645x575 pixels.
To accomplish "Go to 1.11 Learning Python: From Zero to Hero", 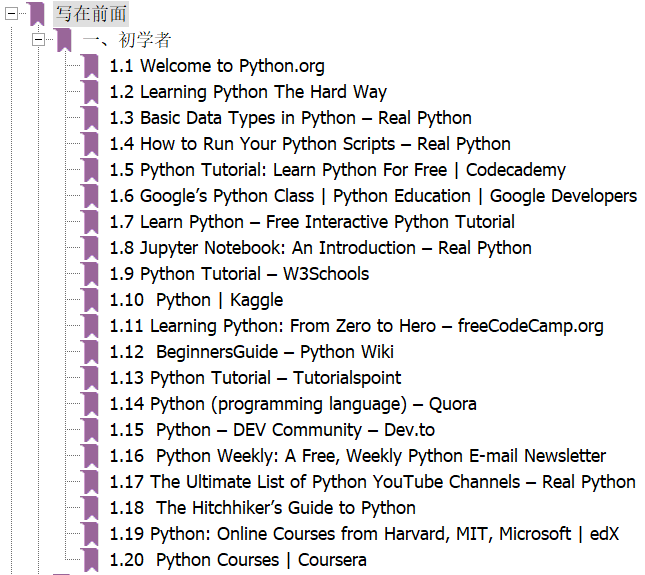I will [356, 326].
